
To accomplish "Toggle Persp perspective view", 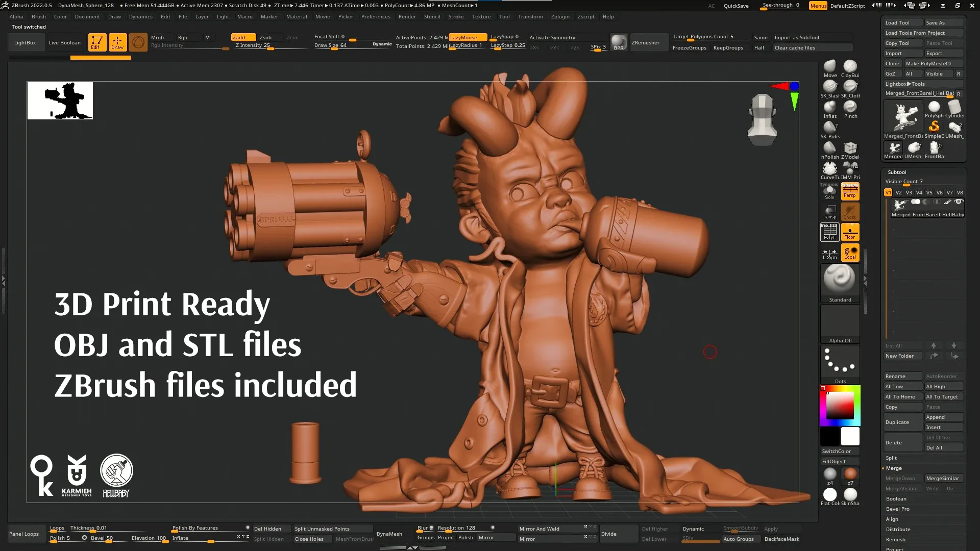I will tap(850, 191).
